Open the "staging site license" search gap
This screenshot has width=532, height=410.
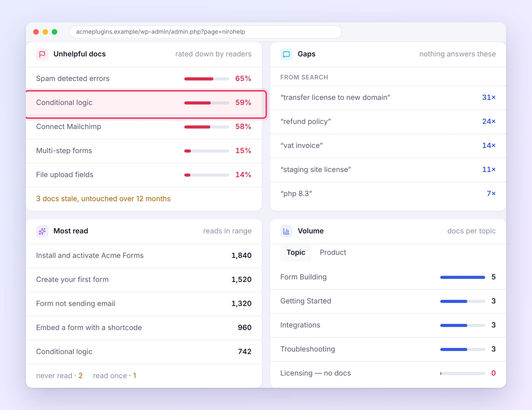(x=388, y=170)
